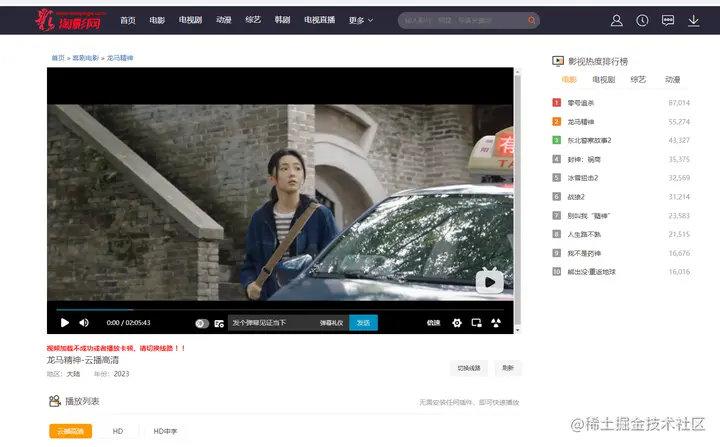The height and width of the screenshot is (447, 720).
Task: Open 冰雪狙击2 in ranking list
Action: (583, 178)
